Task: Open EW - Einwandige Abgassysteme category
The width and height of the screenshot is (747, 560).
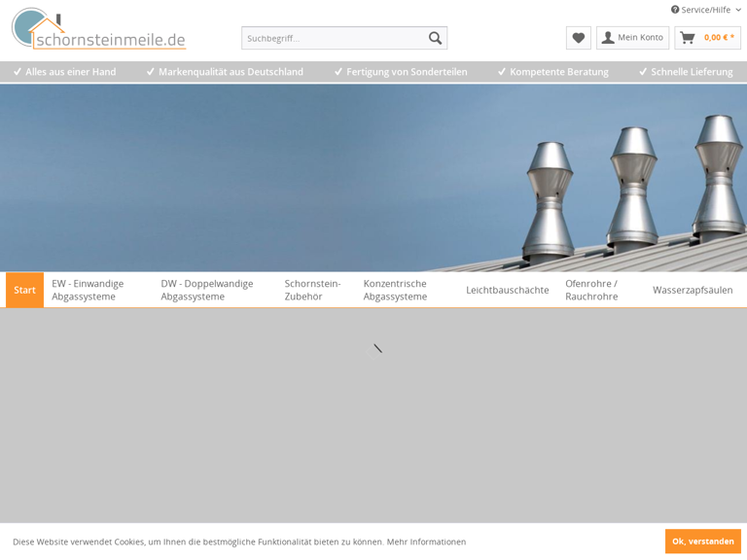Action: coord(88,290)
